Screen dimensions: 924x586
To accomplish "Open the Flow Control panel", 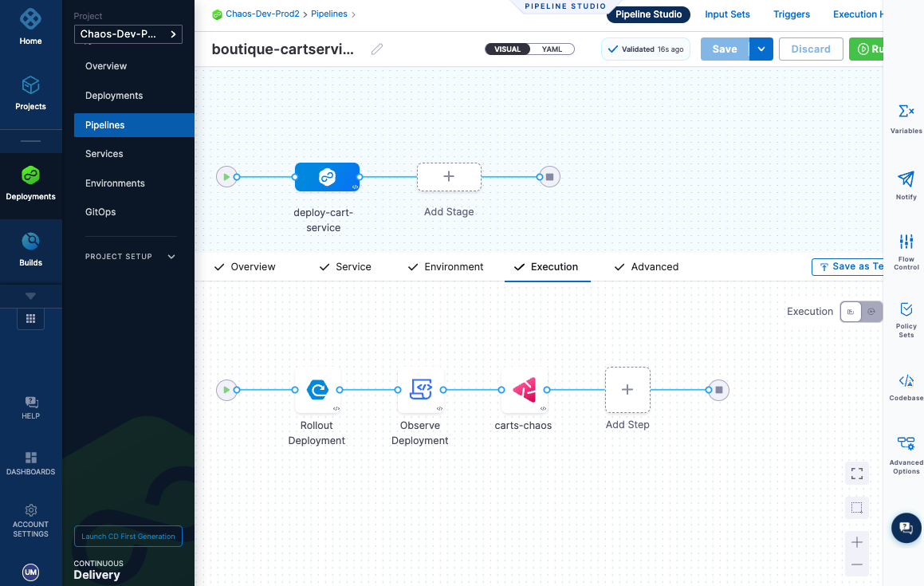I will tap(906, 252).
